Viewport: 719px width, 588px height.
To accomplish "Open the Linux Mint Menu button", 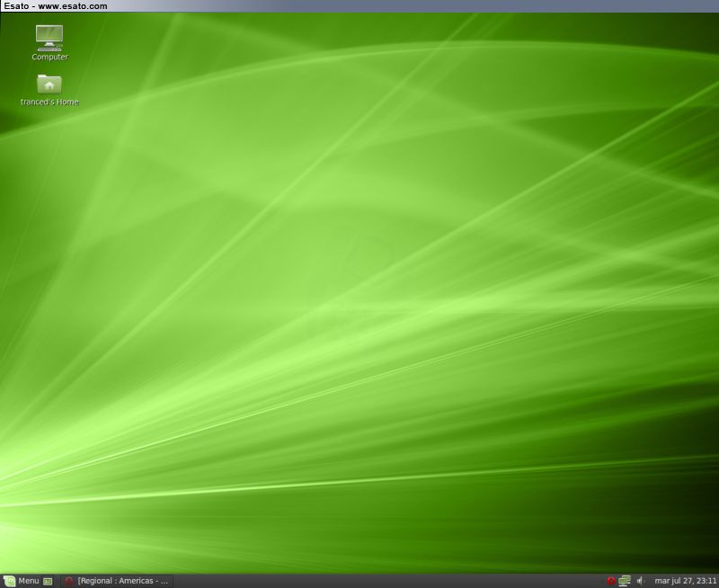I will tap(22, 581).
